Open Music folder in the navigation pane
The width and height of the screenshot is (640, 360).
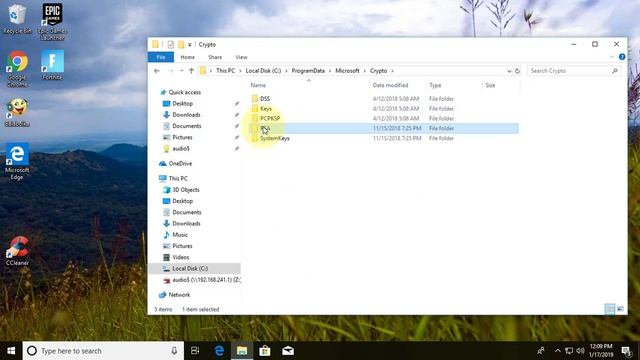[180, 235]
